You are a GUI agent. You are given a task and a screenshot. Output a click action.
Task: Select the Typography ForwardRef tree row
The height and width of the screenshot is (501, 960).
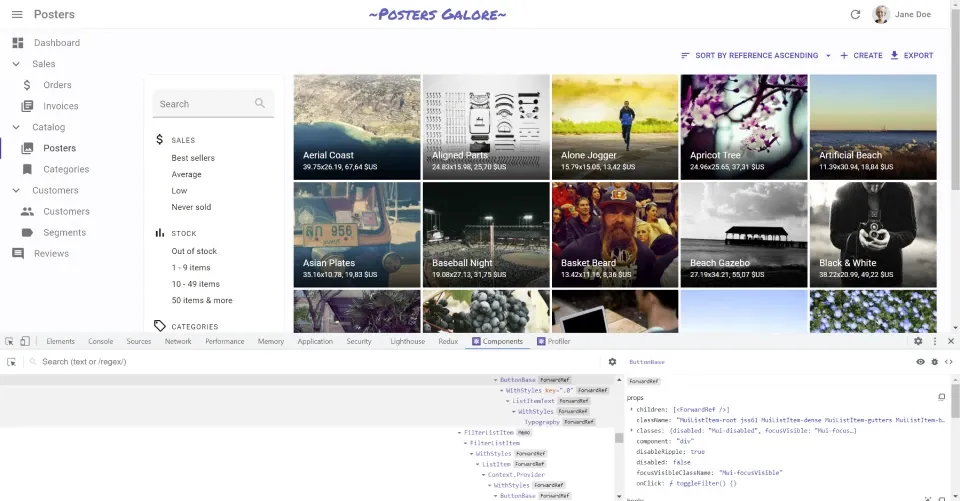306,422
